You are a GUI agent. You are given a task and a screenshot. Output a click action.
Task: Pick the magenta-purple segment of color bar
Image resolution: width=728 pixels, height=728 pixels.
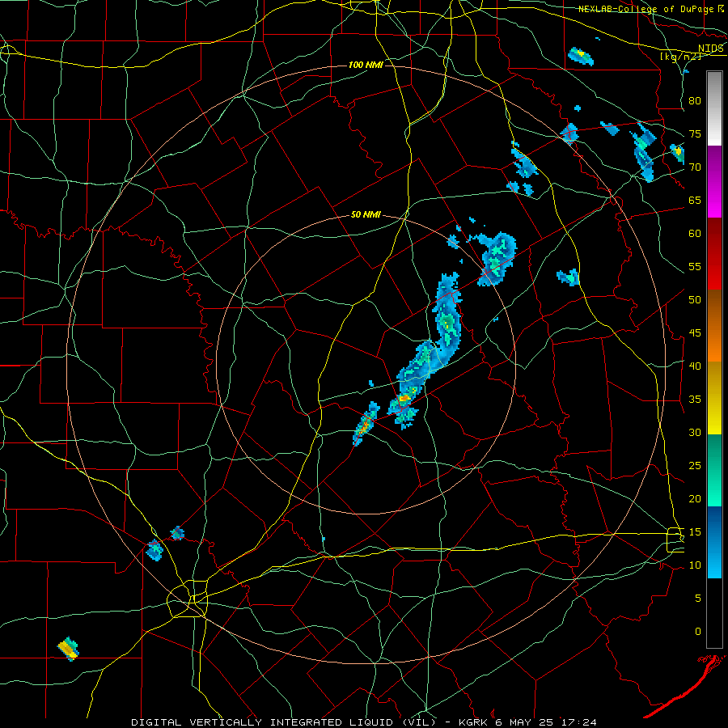point(714,182)
